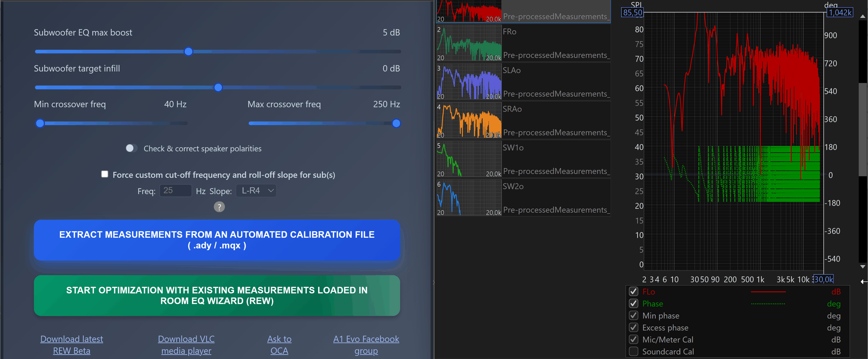This screenshot has height=359, width=868.
Task: Click the graph scroll down arrow
Action: 863,267
